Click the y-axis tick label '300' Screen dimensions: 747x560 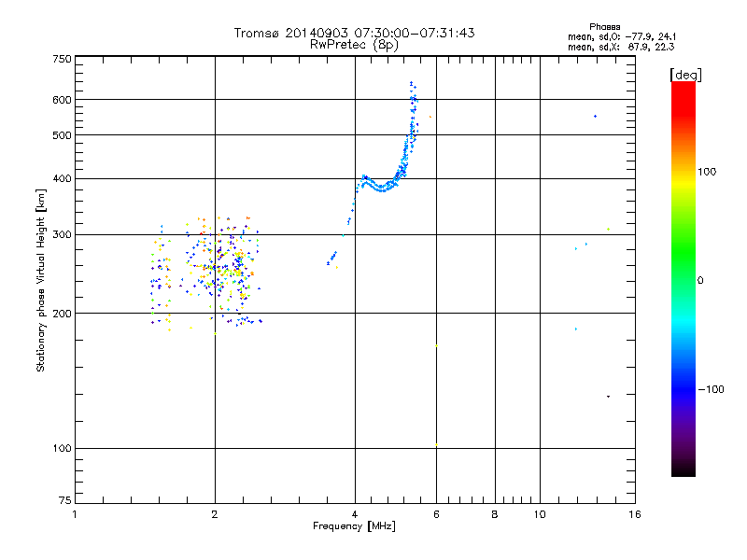62,234
